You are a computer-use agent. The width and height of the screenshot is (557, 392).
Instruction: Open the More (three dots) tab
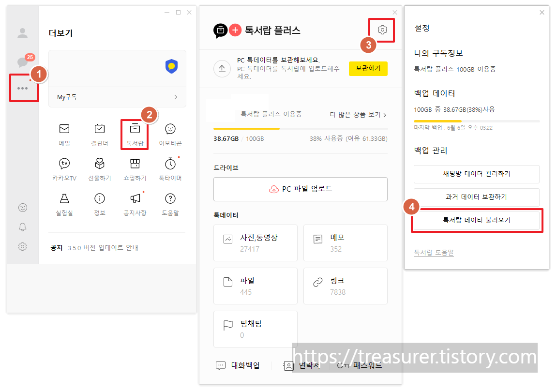pos(22,88)
